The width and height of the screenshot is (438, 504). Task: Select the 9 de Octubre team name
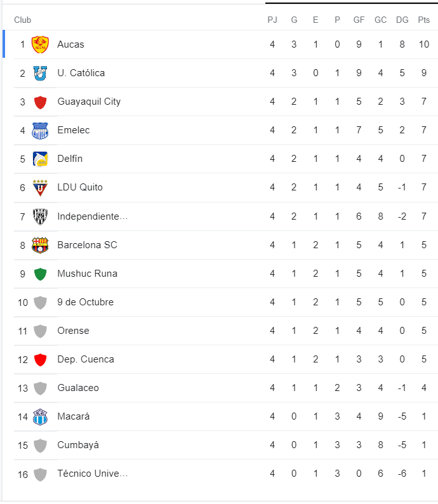tap(85, 302)
